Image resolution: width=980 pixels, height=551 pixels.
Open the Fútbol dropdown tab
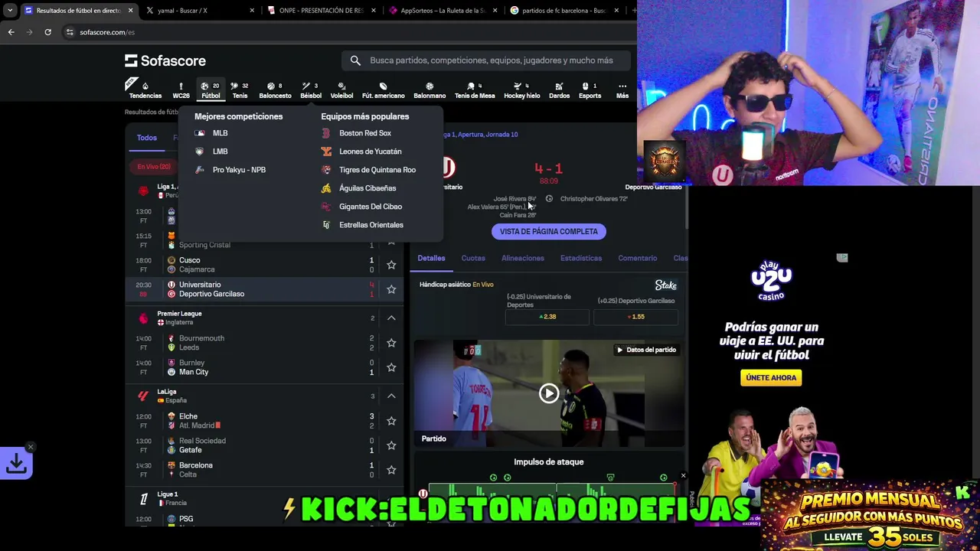coord(211,90)
